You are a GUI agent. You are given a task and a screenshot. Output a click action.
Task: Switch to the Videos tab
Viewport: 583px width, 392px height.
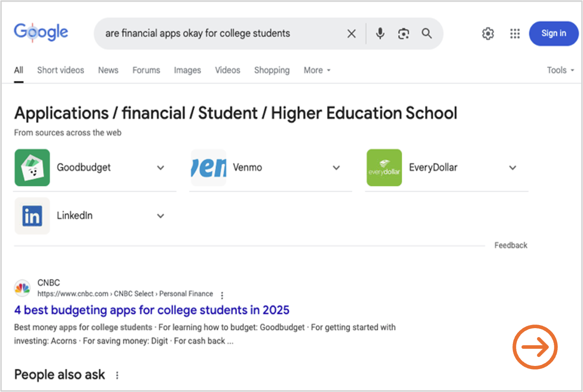tap(227, 70)
